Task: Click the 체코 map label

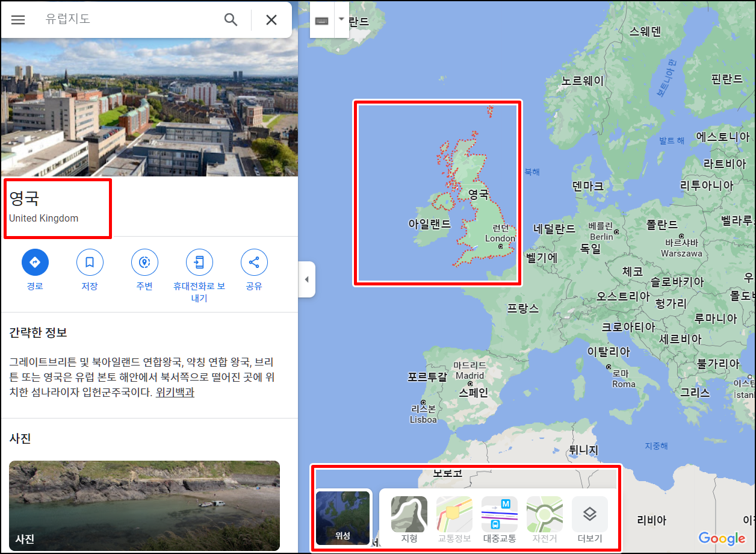Action: point(633,272)
